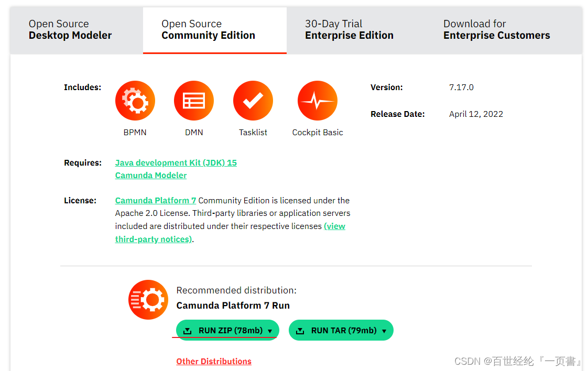This screenshot has height=371, width=588.
Task: Switch to Open Source Desktop Modeler tab
Action: point(77,30)
